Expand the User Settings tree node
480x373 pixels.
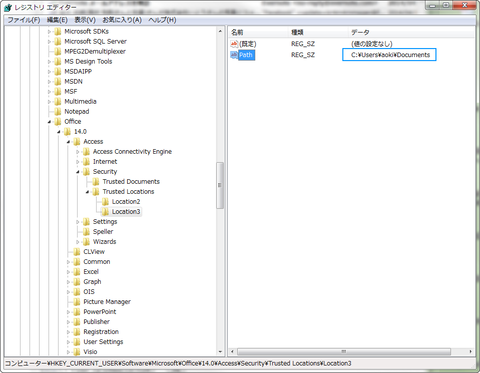pos(68,342)
